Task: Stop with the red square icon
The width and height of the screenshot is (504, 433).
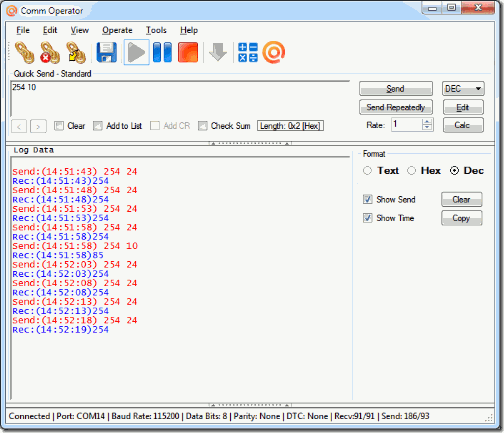Action: [188, 52]
